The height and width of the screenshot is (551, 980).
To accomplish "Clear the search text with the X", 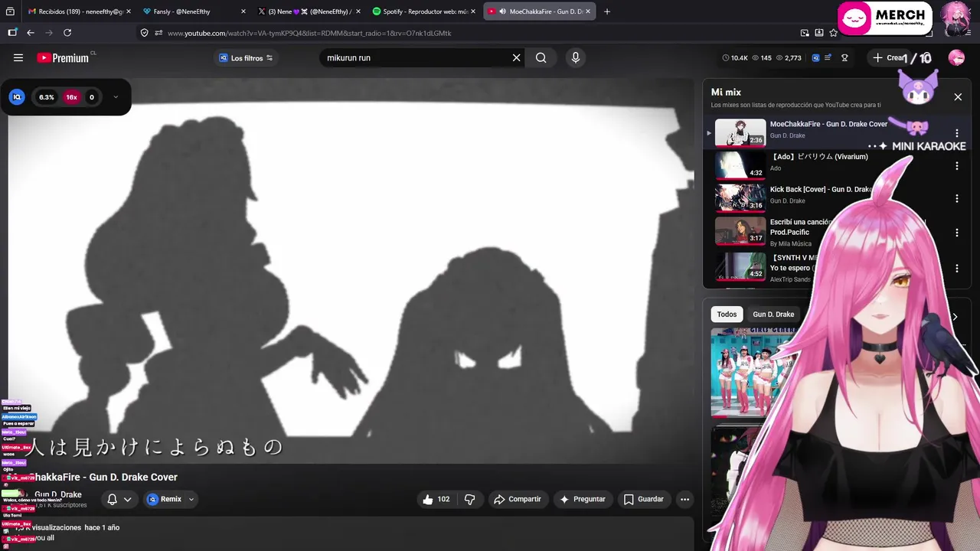I will (516, 57).
